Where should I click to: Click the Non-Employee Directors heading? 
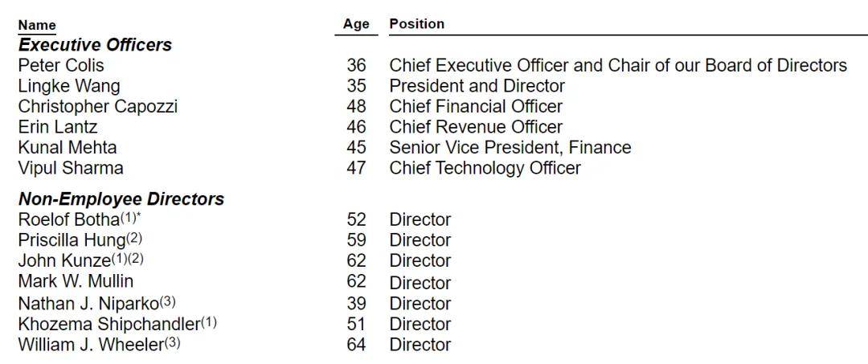pos(121,198)
